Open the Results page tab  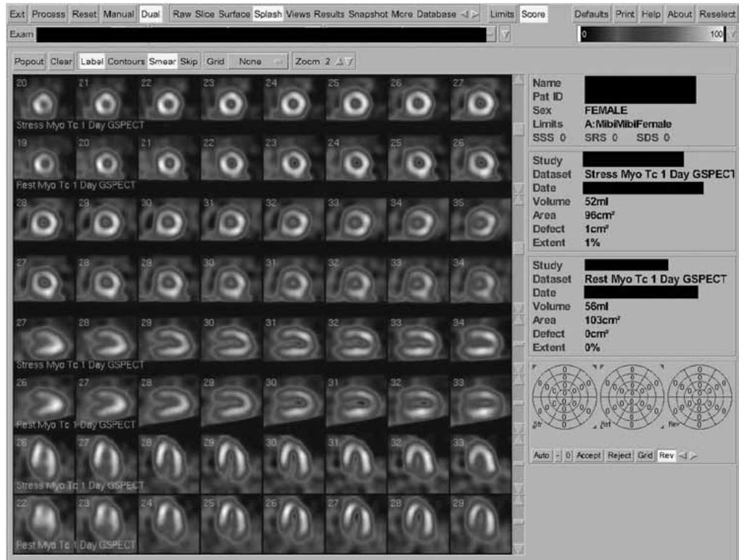click(x=329, y=15)
